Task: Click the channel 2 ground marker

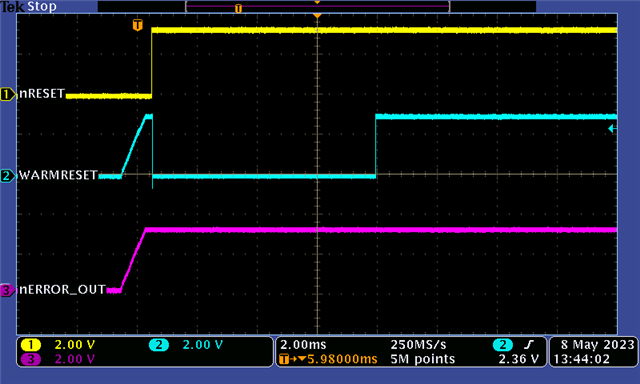Action: [7, 176]
